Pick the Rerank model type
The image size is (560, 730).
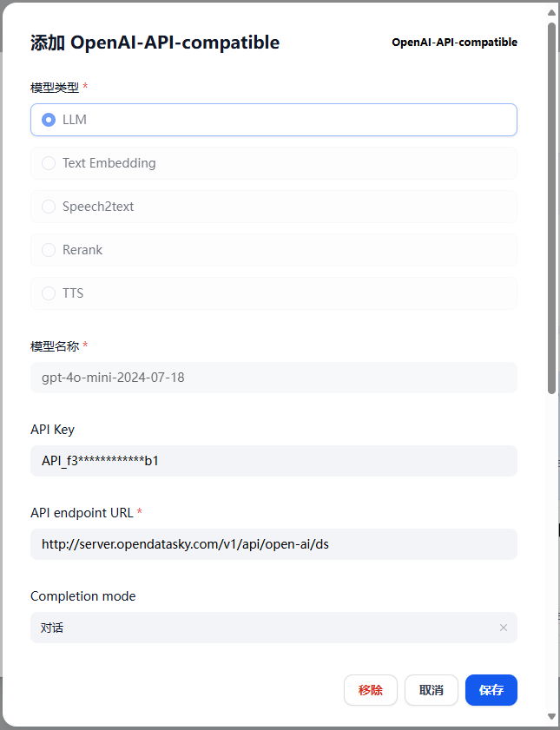[x=273, y=249]
